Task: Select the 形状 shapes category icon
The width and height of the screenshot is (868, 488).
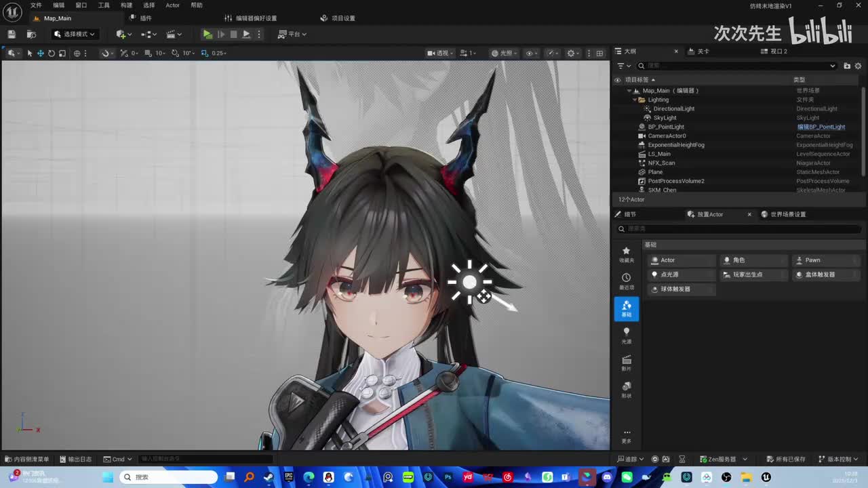Action: click(627, 390)
